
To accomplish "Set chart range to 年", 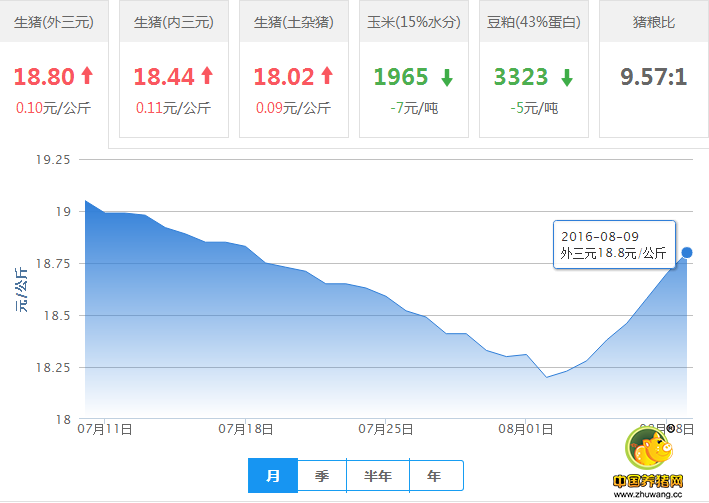I will coord(434,476).
